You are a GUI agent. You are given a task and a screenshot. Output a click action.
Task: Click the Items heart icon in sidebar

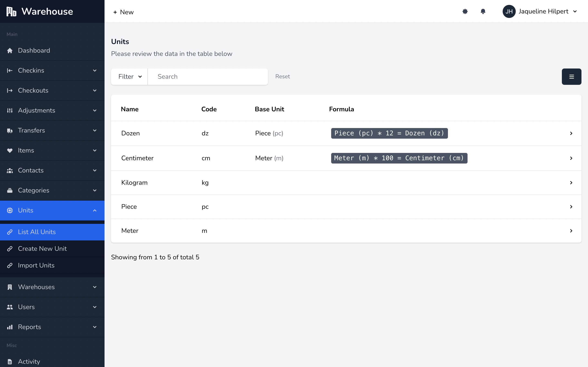(x=10, y=150)
